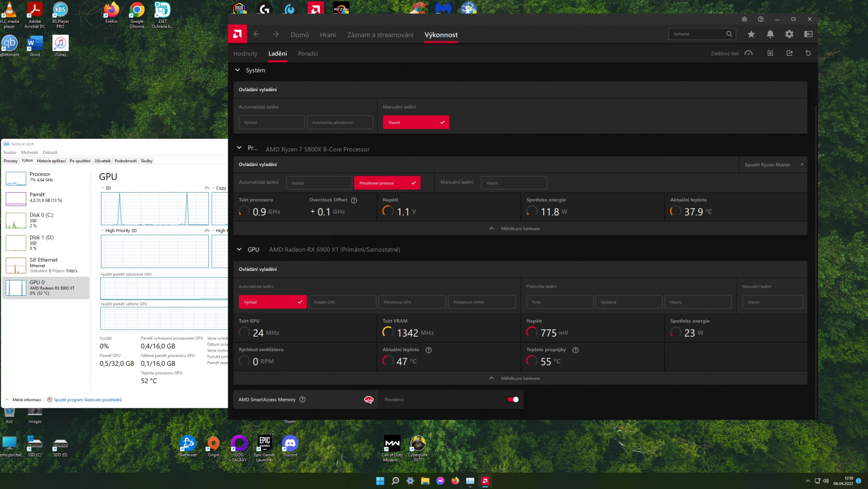Open the bug report tool icon
This screenshot has width=868, height=489.
[x=744, y=19]
